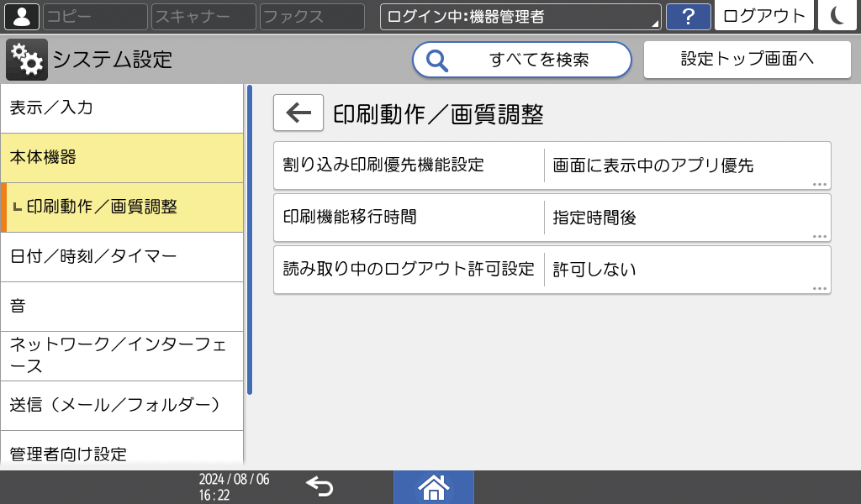Switch to the コピー tab
Screen dimensions: 861x504
[94, 16]
